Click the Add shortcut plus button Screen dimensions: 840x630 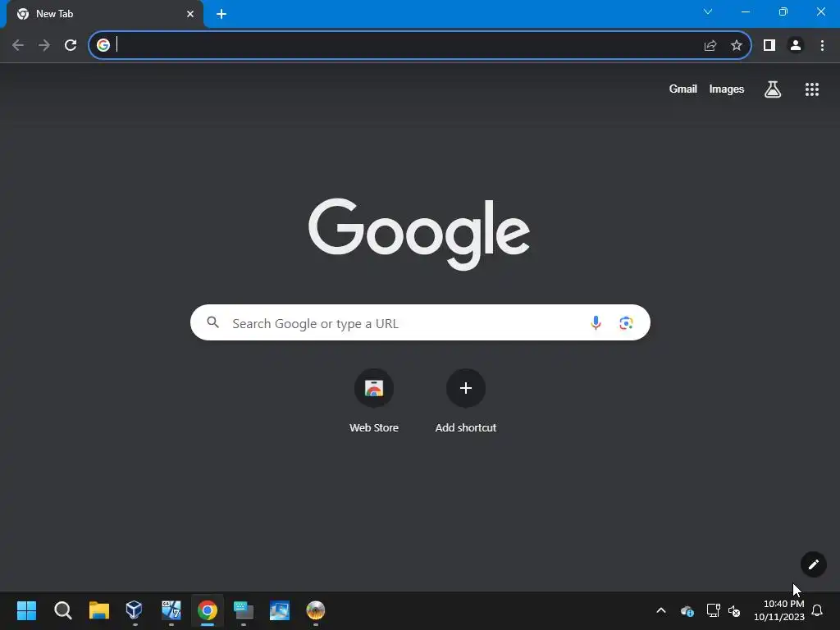point(466,388)
